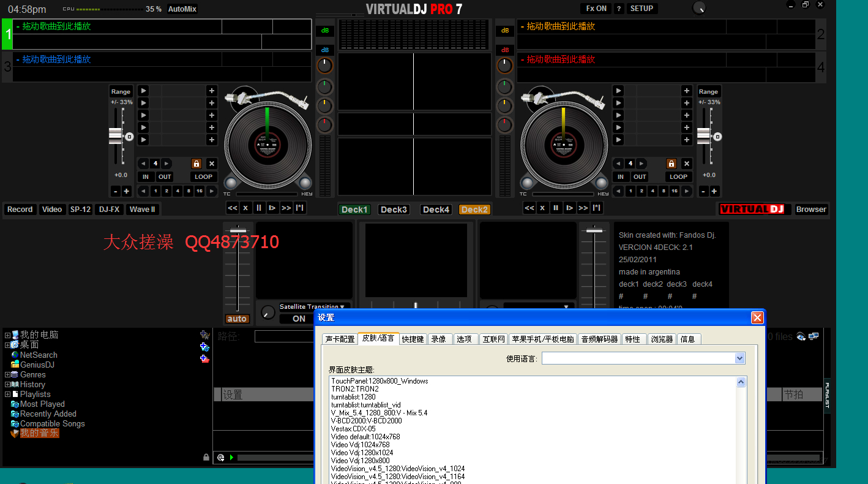Rewind with the << button on left deck
The image size is (868, 484).
pyautogui.click(x=233, y=208)
